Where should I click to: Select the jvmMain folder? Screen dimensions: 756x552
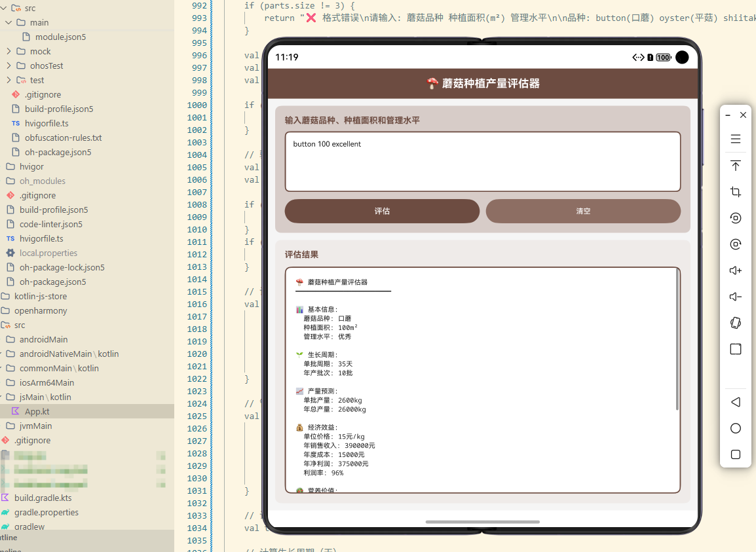tap(35, 426)
